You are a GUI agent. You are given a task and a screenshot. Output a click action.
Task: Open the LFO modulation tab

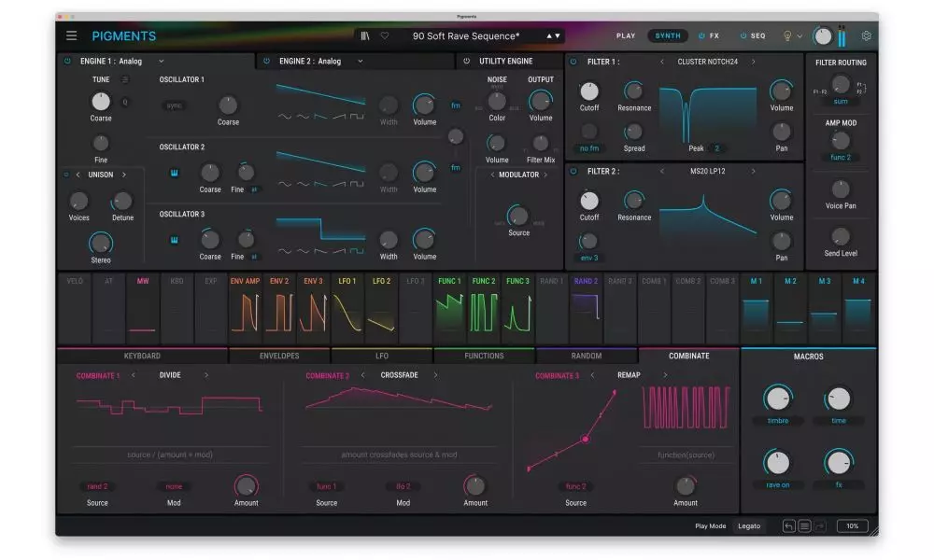coord(382,356)
